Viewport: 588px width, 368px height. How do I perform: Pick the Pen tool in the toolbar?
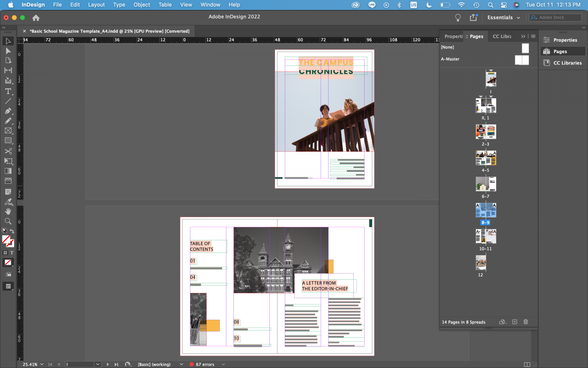8,111
